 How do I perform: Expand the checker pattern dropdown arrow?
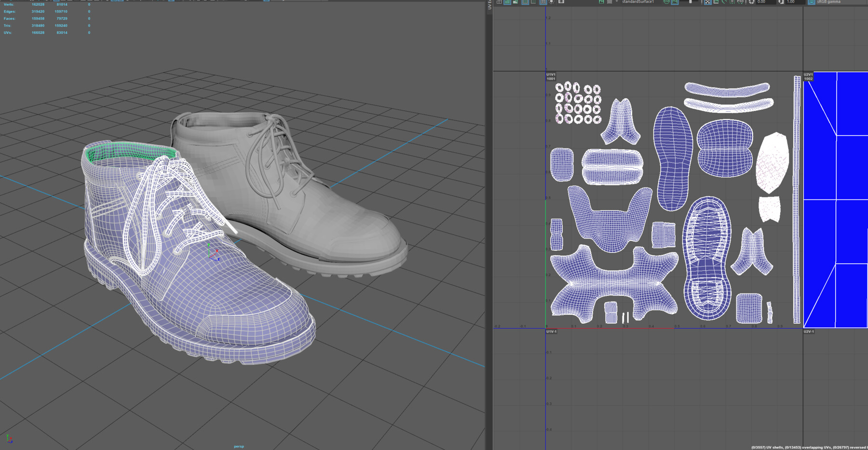coord(616,3)
